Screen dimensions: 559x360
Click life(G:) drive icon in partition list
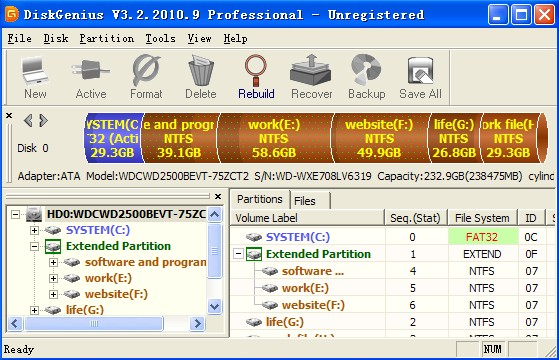[254, 322]
